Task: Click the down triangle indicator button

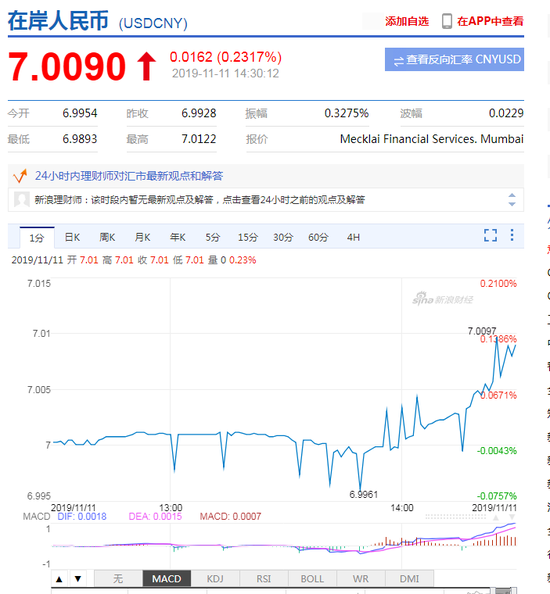Action: (x=78, y=578)
